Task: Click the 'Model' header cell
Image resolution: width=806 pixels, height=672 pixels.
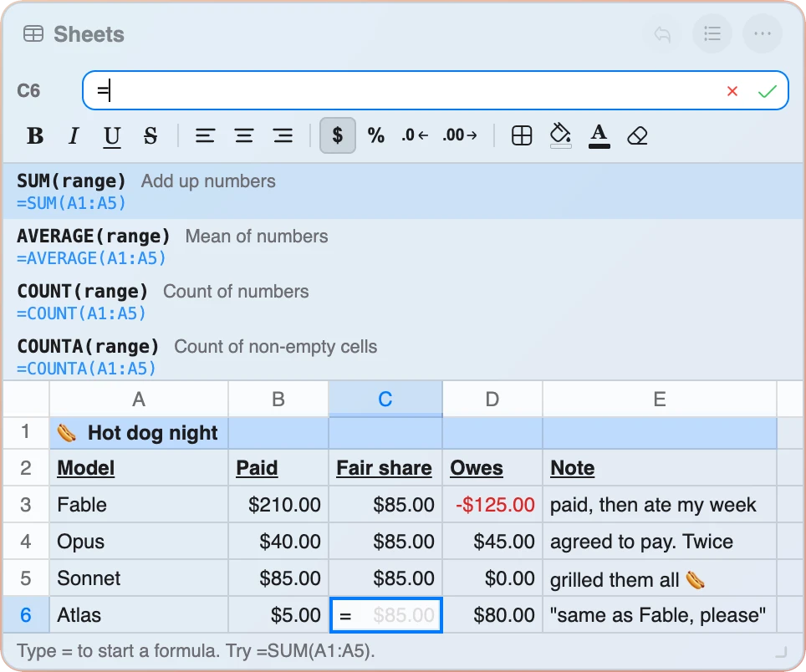Action: coord(139,468)
